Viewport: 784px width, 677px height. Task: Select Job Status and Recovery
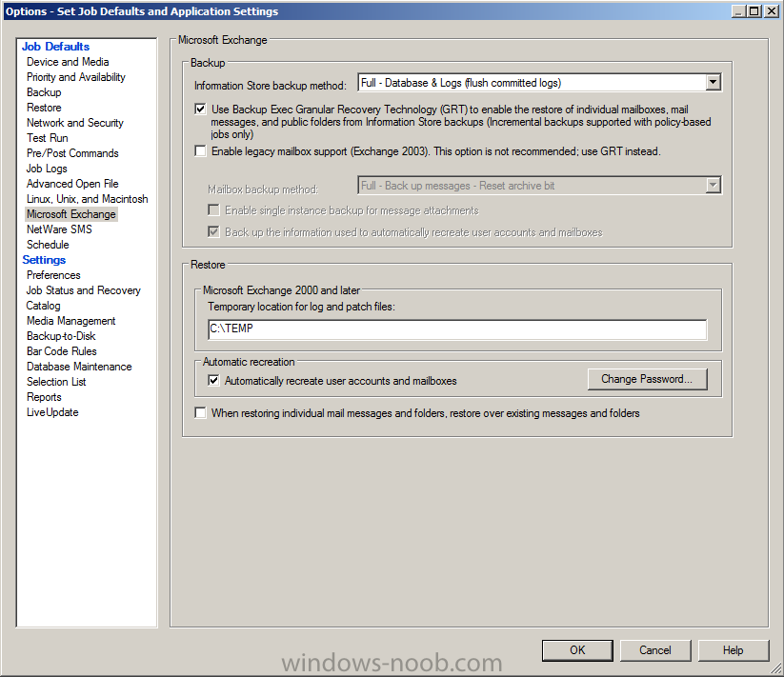pos(84,290)
